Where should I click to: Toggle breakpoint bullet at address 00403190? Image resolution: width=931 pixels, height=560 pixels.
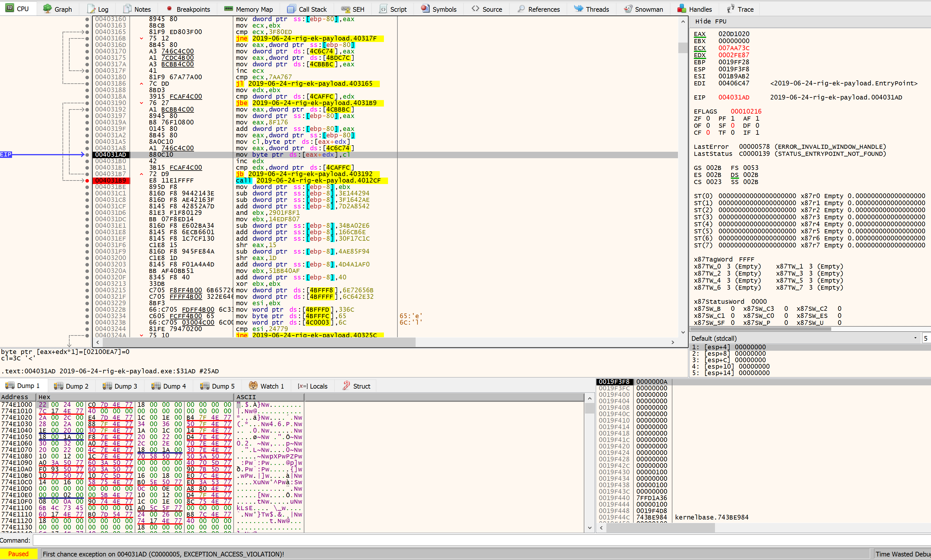[x=87, y=103]
